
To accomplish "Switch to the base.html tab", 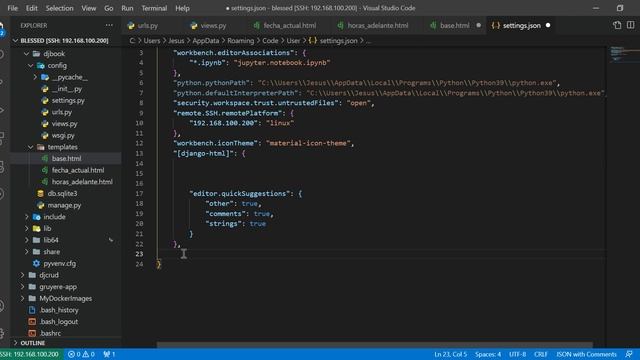I will pyautogui.click(x=455, y=25).
